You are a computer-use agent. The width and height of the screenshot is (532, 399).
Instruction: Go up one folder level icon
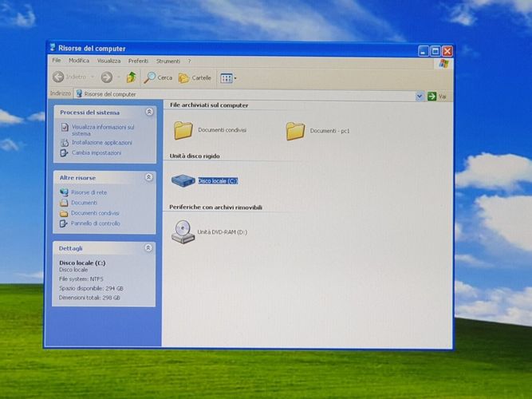click(132, 77)
